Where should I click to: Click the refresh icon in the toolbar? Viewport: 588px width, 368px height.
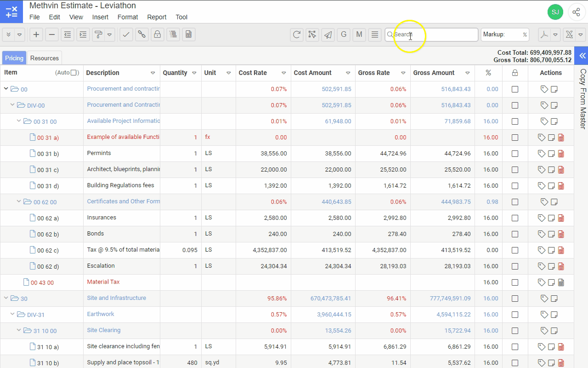click(x=297, y=34)
